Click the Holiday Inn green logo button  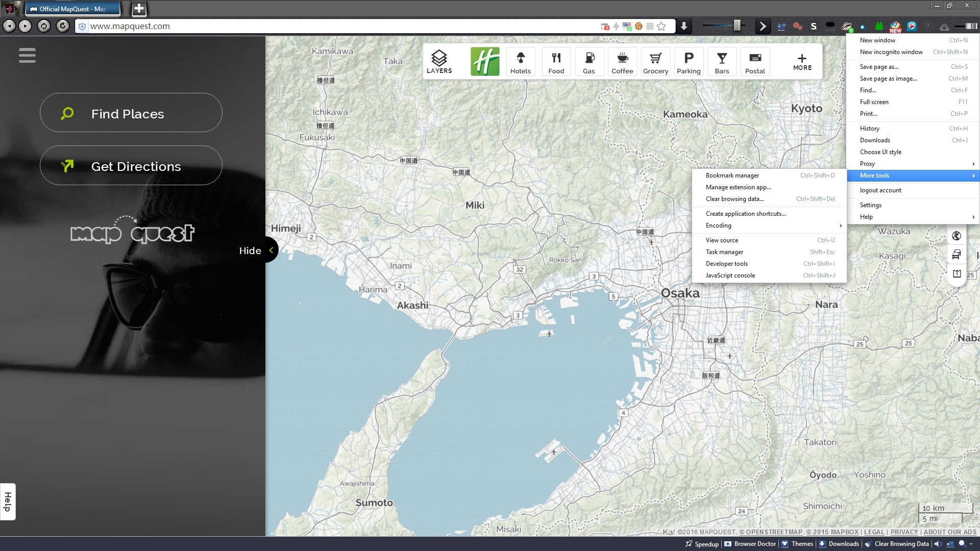[485, 62]
